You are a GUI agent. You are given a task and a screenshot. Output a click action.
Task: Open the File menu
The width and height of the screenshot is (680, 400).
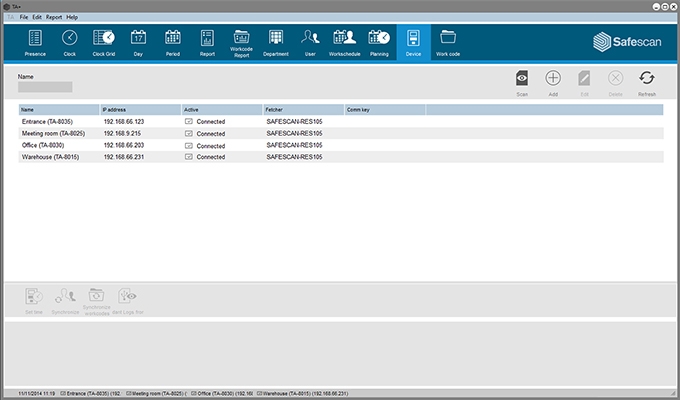pyautogui.click(x=24, y=17)
